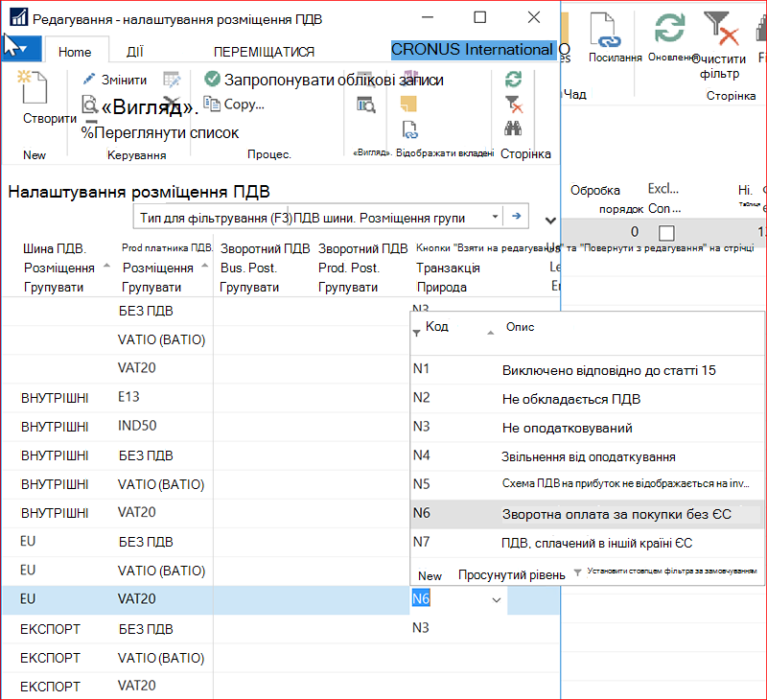Expand the filter field dropdown arrow
Viewport: 767px width, 700px height.
(495, 217)
